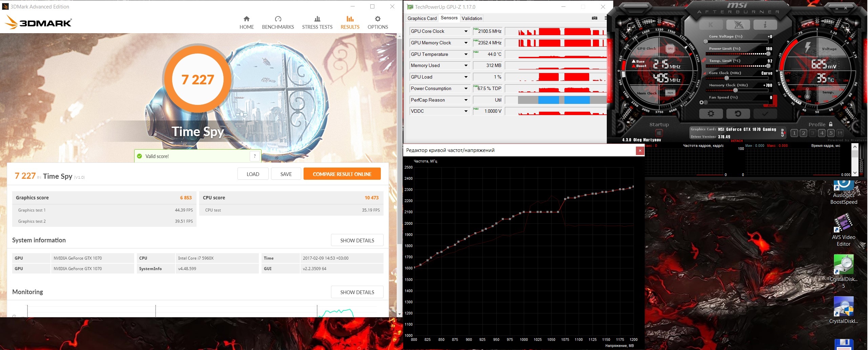Click Memory Clock slider handle
The image size is (868, 350).
tap(736, 90)
